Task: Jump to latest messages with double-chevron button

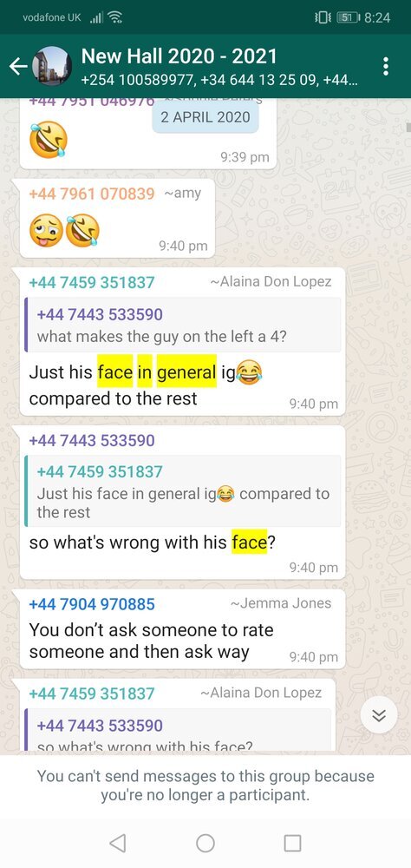Action: coord(378,714)
